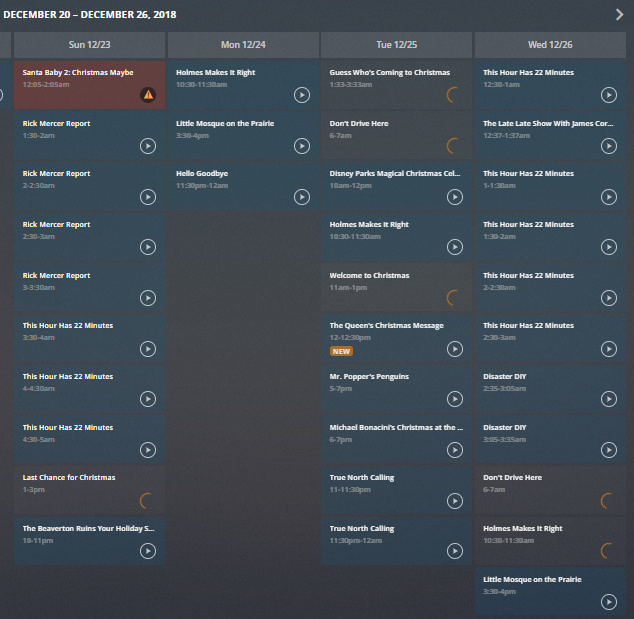Play Rick Mercer Report 2:30-3am recording
Screen dimensions: 634x619
point(148,247)
